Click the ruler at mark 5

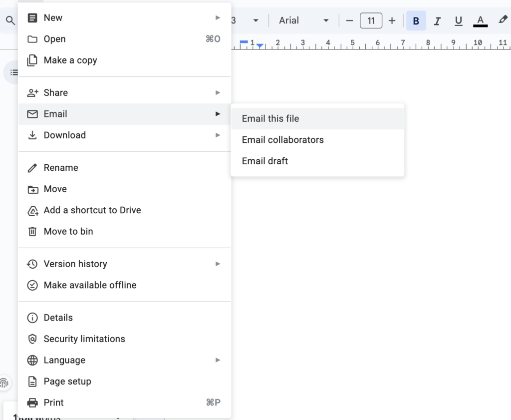pyautogui.click(x=352, y=43)
